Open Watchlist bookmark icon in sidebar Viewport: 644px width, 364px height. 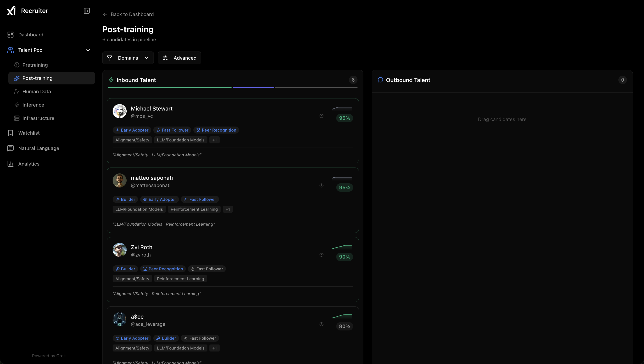point(11,133)
